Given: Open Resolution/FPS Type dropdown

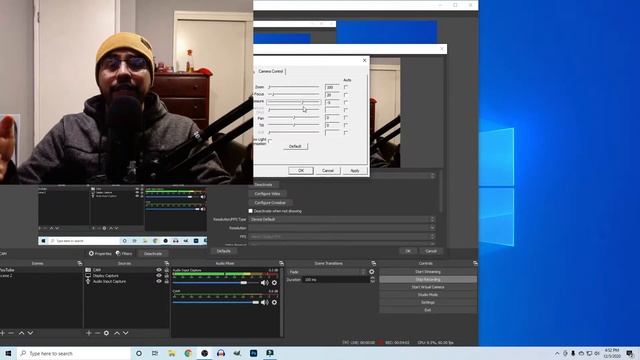Looking at the screenshot, I should click(x=342, y=220).
